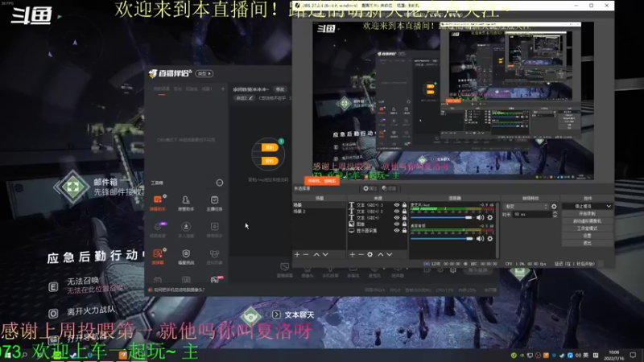Move the selected source down
The height and width of the screenshot is (362, 644).
(390, 254)
